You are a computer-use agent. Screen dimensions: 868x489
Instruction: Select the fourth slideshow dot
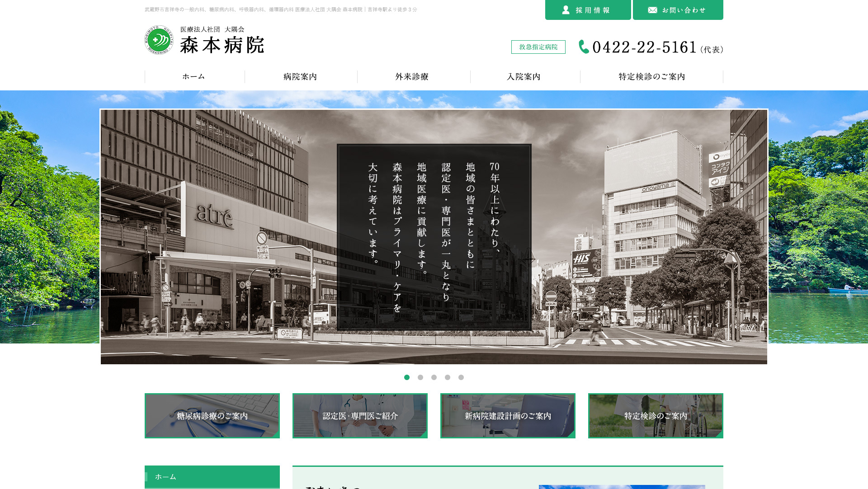coord(448,377)
